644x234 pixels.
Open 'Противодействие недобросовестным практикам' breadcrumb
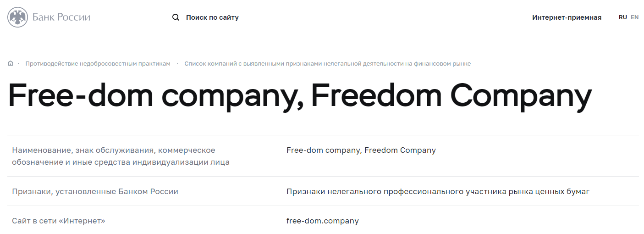coord(98,63)
